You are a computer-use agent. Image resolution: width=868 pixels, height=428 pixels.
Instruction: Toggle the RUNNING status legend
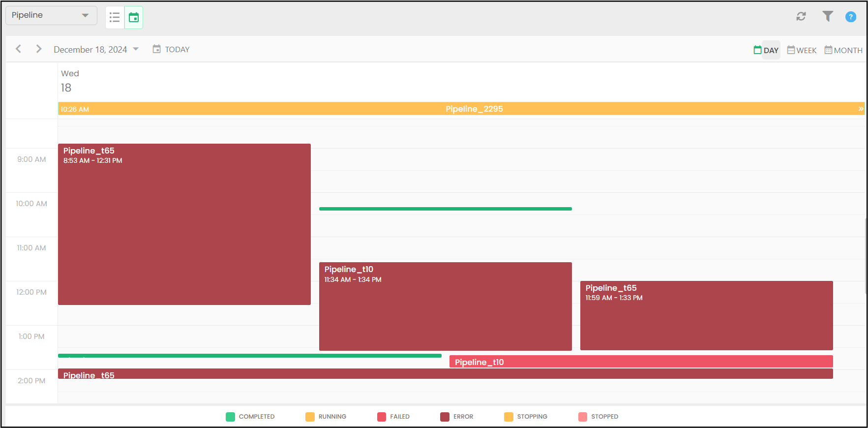(326, 417)
